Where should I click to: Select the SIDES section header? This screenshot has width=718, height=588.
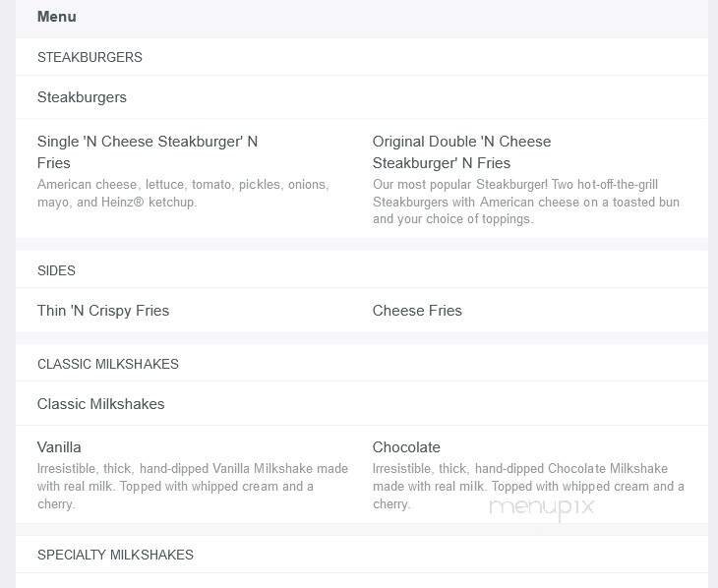pyautogui.click(x=56, y=270)
